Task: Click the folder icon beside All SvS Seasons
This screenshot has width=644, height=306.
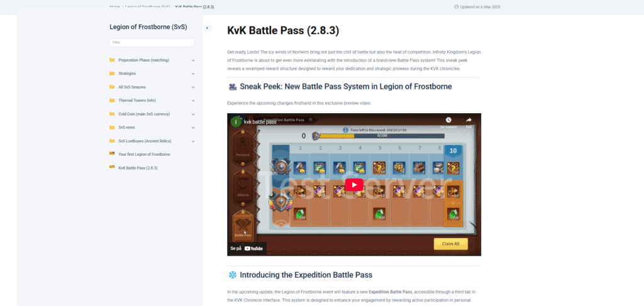Action: pyautogui.click(x=112, y=87)
